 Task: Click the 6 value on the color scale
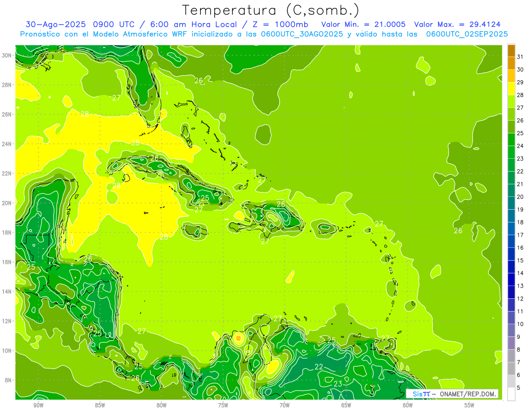(x=519, y=375)
